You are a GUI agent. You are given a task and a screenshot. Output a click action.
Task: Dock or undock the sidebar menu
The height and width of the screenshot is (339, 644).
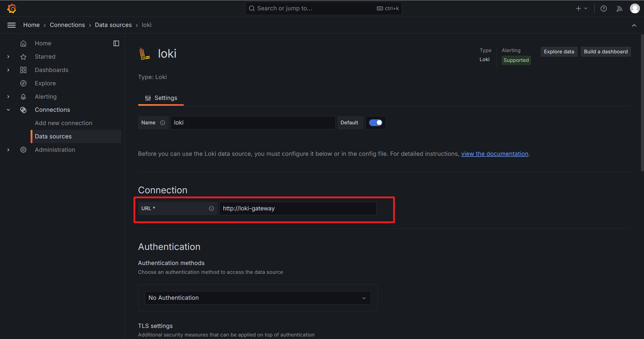(116, 43)
